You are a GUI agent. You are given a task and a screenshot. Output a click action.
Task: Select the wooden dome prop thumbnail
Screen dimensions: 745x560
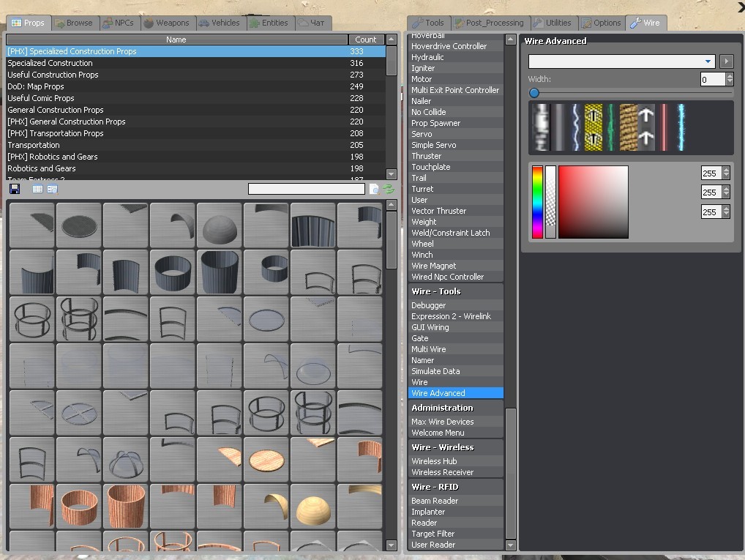313,506
